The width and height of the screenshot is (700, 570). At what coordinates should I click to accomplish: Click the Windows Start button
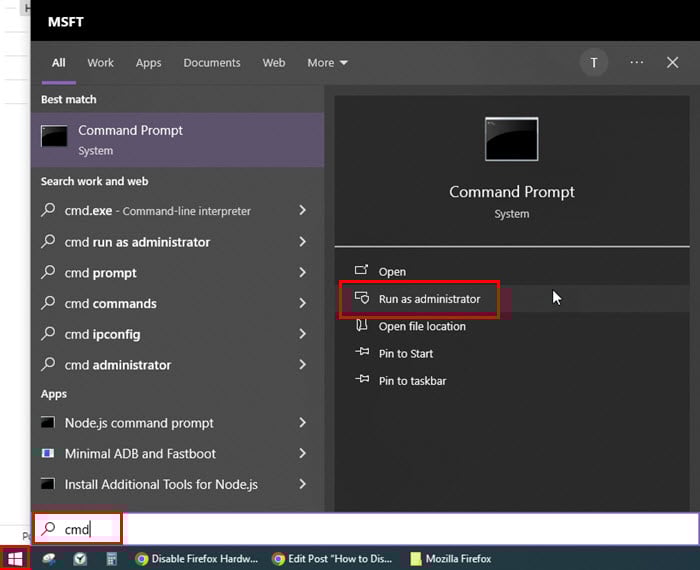pos(14,558)
